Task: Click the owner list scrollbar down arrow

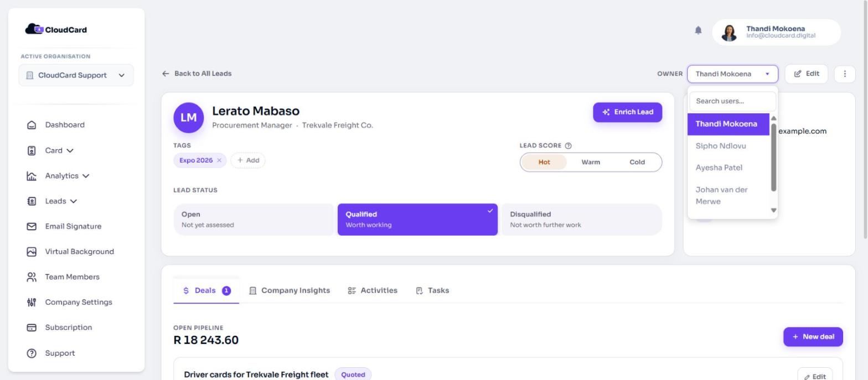Action: pos(773,210)
